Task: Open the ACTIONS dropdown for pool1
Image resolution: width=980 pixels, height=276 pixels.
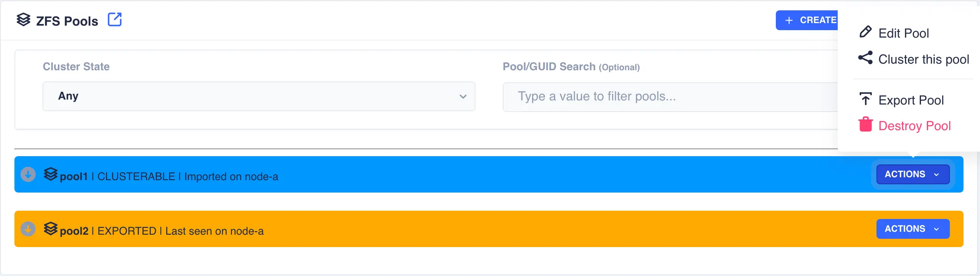Action: (x=912, y=174)
